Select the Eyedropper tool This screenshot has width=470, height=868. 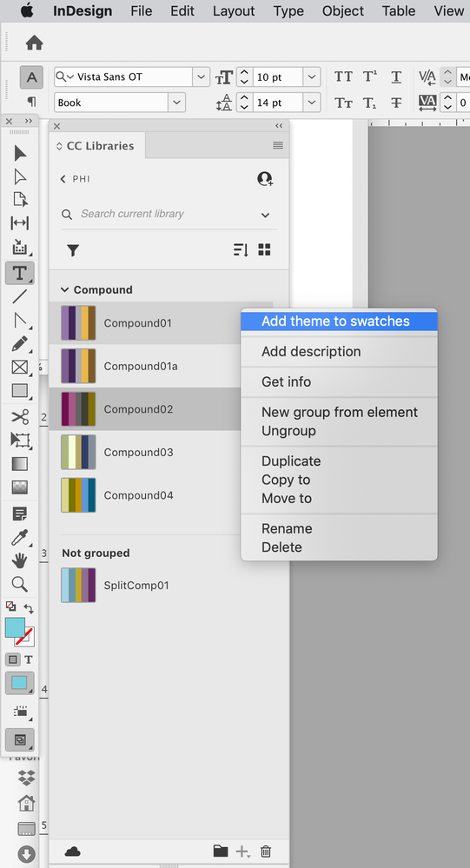coord(20,538)
